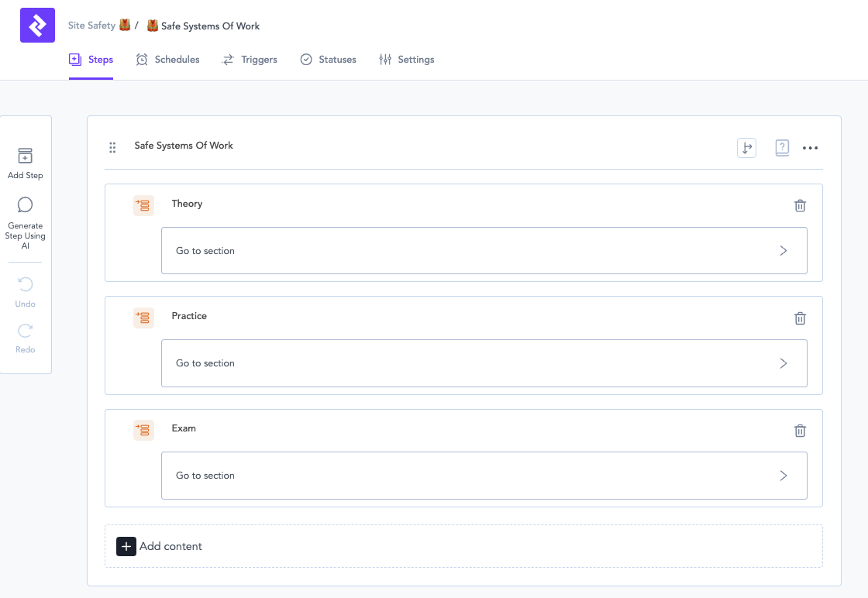868x598 pixels.
Task: Switch to the Schedules tab
Action: coord(167,60)
